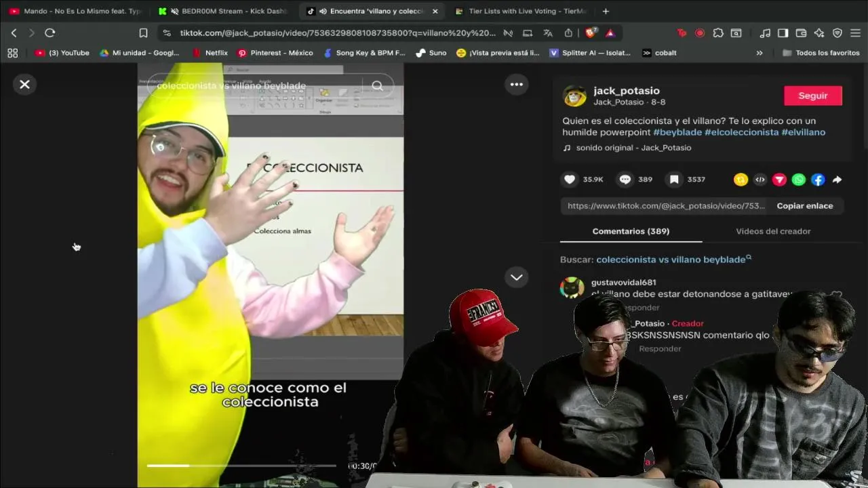This screenshot has width=868, height=488.
Task: Close the TikTok video viewer
Action: (x=24, y=84)
